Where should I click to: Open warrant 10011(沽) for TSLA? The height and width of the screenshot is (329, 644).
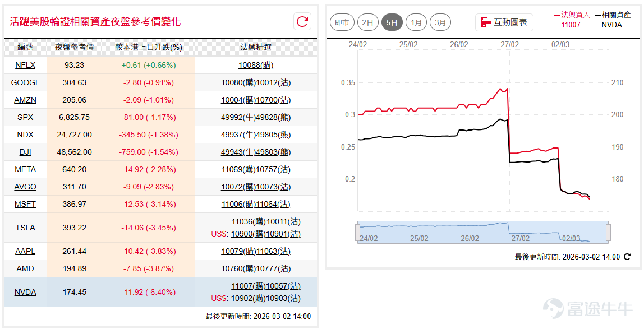(283, 221)
